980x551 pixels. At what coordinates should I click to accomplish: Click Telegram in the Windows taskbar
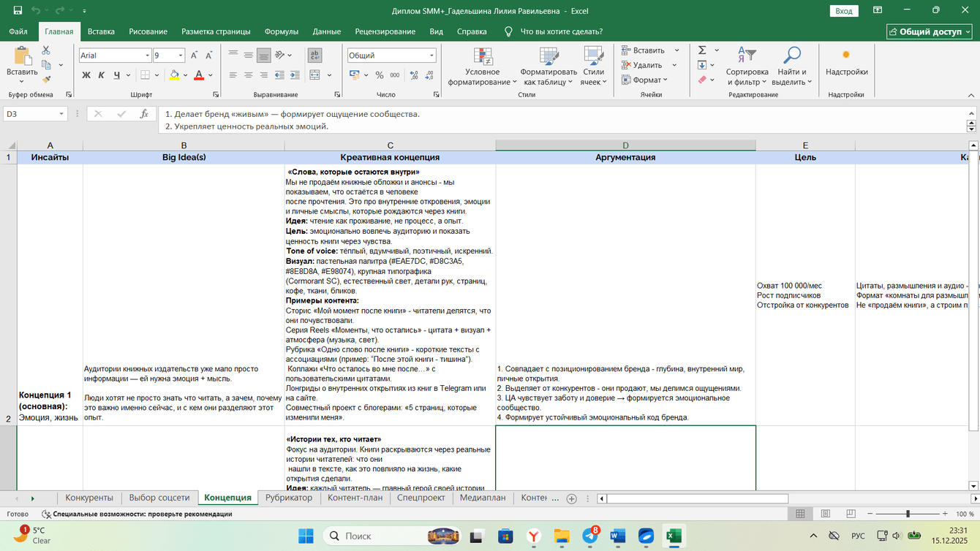click(x=589, y=536)
